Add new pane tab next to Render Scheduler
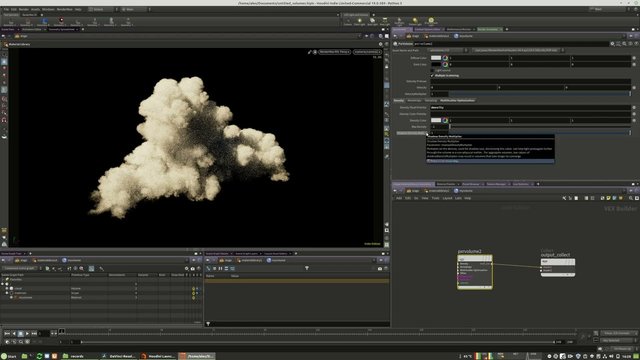This screenshot has height=360, width=640. (507, 29)
